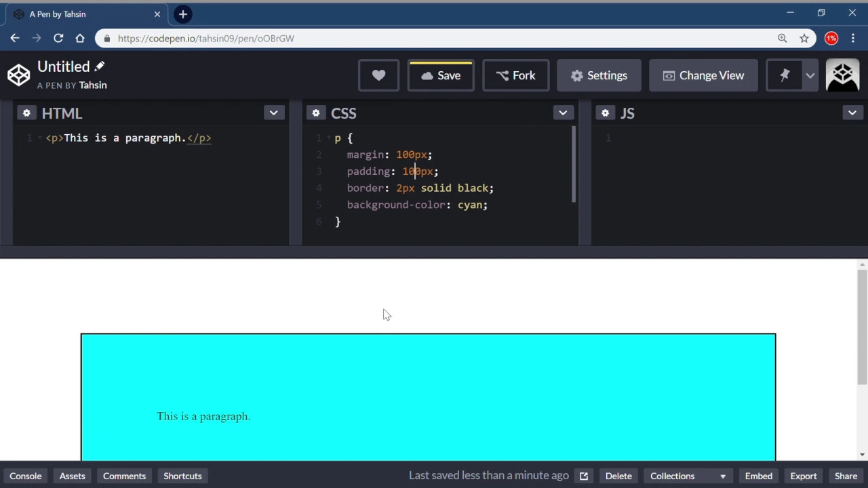Viewport: 868px width, 488px height.
Task: Click the preview pane vertical scrollbar
Action: click(862, 327)
